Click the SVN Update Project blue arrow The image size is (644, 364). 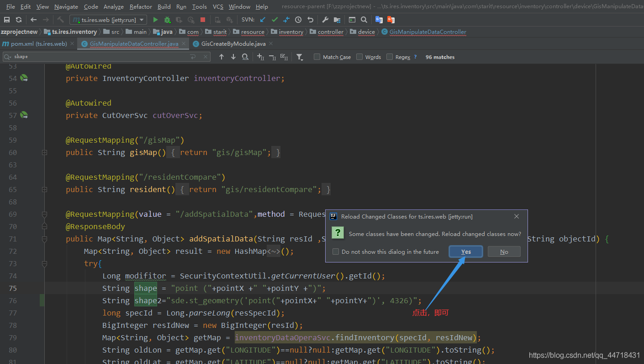263,20
